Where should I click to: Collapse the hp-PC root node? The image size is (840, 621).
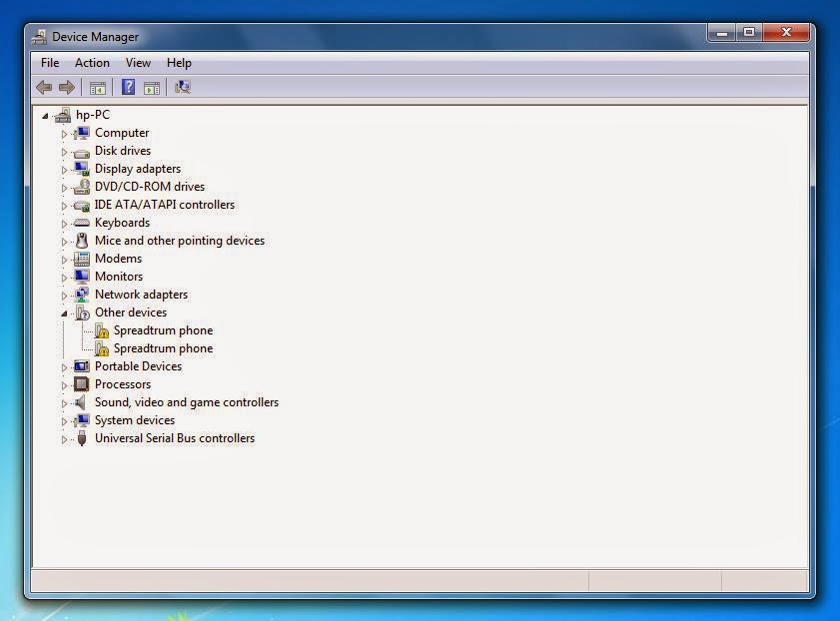pos(45,114)
